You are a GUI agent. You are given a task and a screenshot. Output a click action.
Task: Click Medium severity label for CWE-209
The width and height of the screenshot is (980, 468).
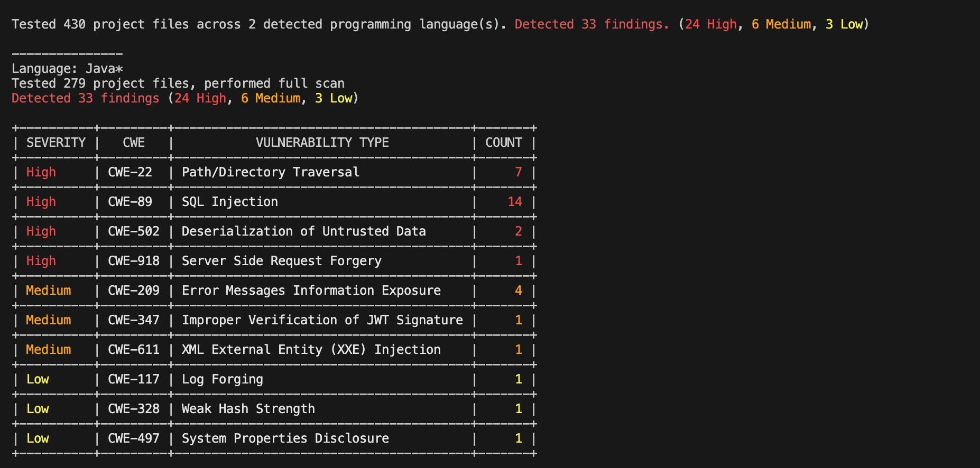(48, 291)
